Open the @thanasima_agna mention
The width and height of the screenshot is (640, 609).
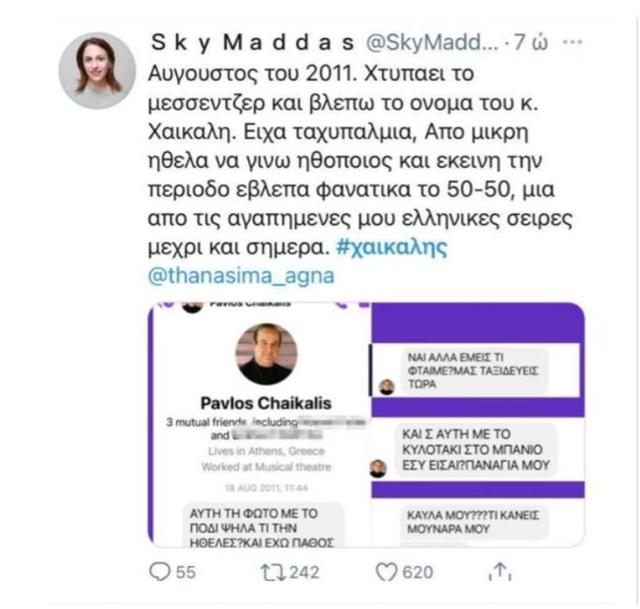(x=241, y=276)
